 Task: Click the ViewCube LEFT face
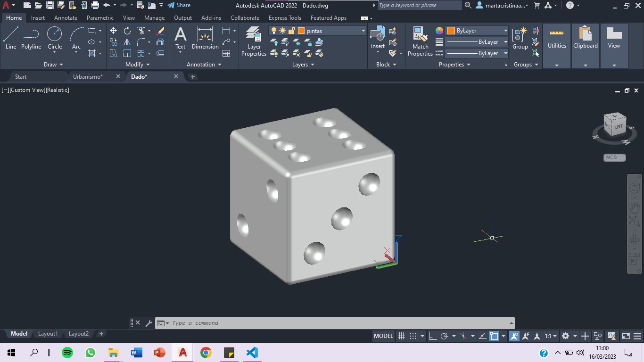[x=619, y=126]
